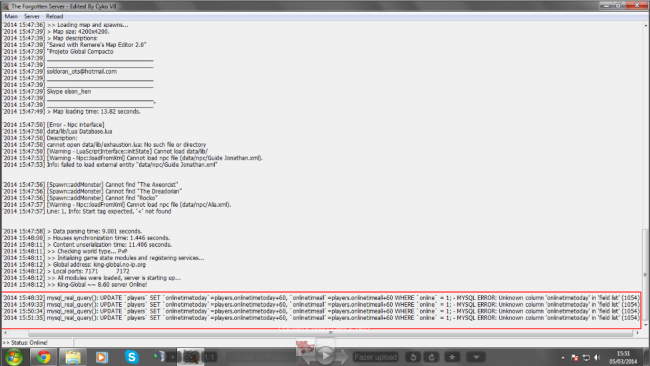Open the Server menu
The width and height of the screenshot is (650, 366).
click(32, 16)
